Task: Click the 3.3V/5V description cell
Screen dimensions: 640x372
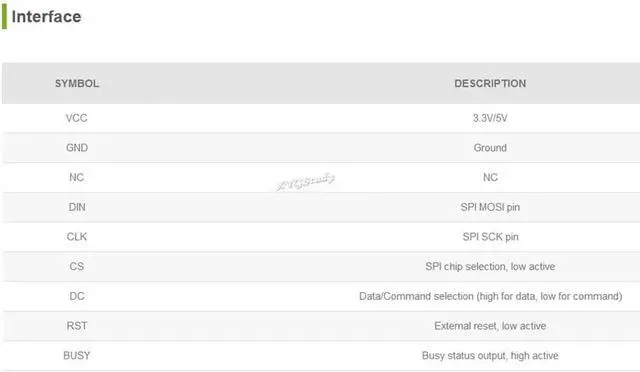Action: [x=490, y=118]
